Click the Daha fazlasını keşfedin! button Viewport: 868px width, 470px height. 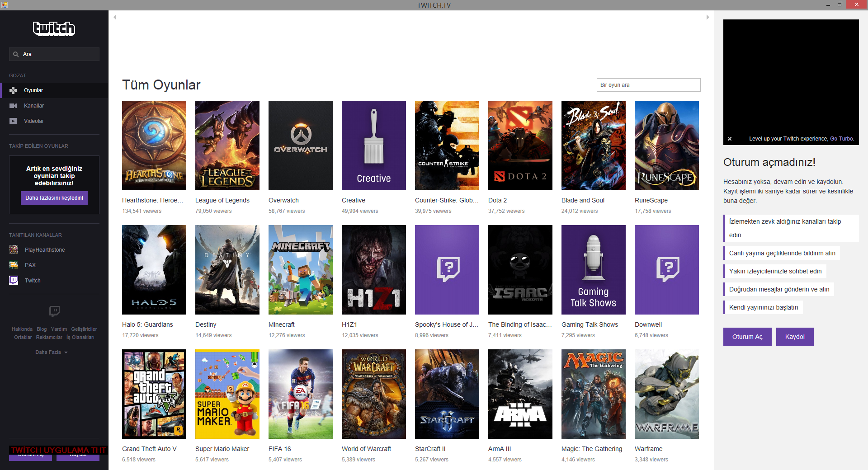(x=54, y=198)
